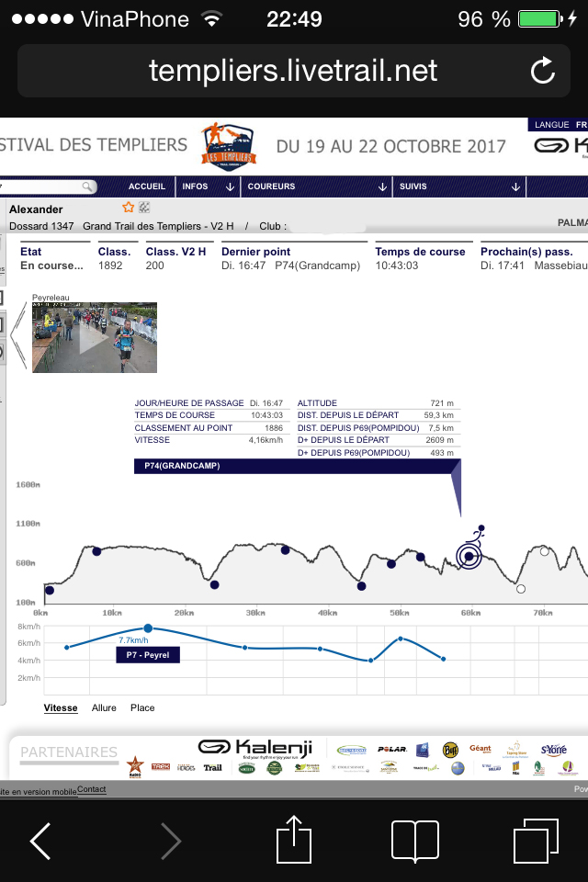The height and width of the screenshot is (882, 588).
Task: Open Safari bookmarks
Action: tap(414, 840)
